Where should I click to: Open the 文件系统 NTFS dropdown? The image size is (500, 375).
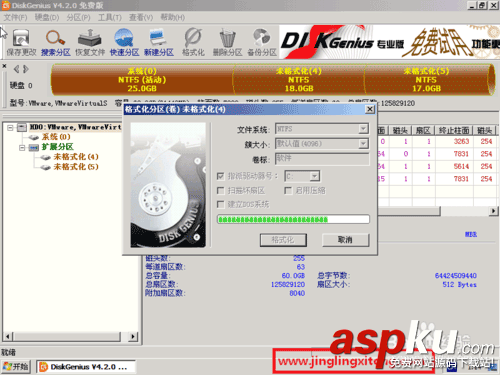[x=363, y=129]
